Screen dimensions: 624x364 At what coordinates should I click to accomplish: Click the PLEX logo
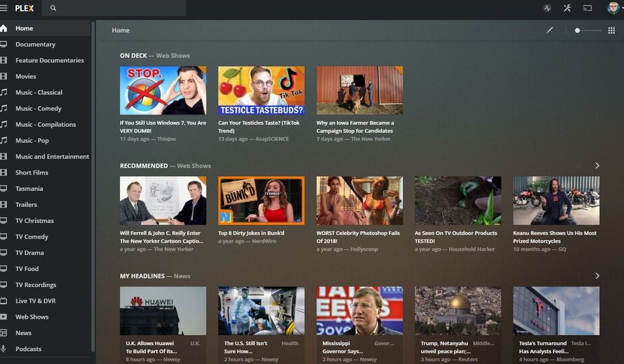24,8
